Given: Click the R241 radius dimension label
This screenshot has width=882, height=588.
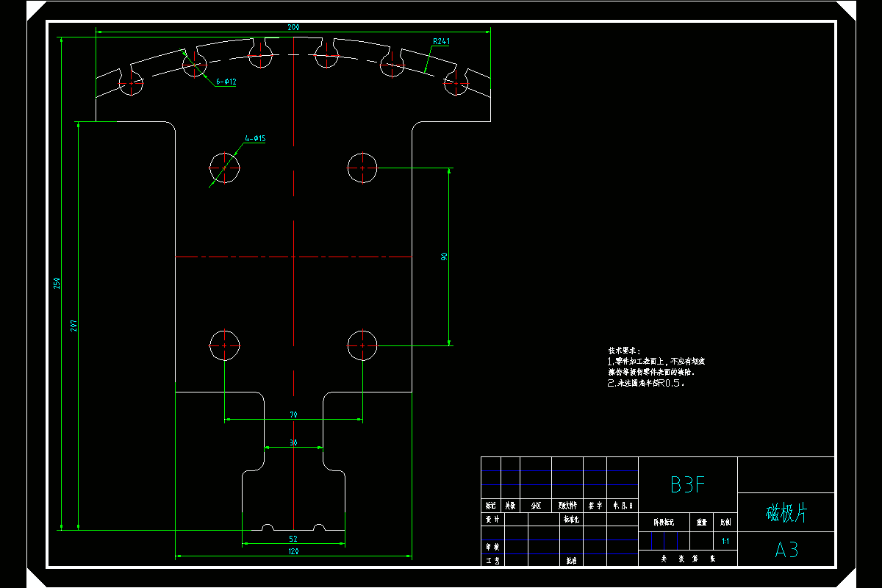Looking at the screenshot, I should coord(441,42).
